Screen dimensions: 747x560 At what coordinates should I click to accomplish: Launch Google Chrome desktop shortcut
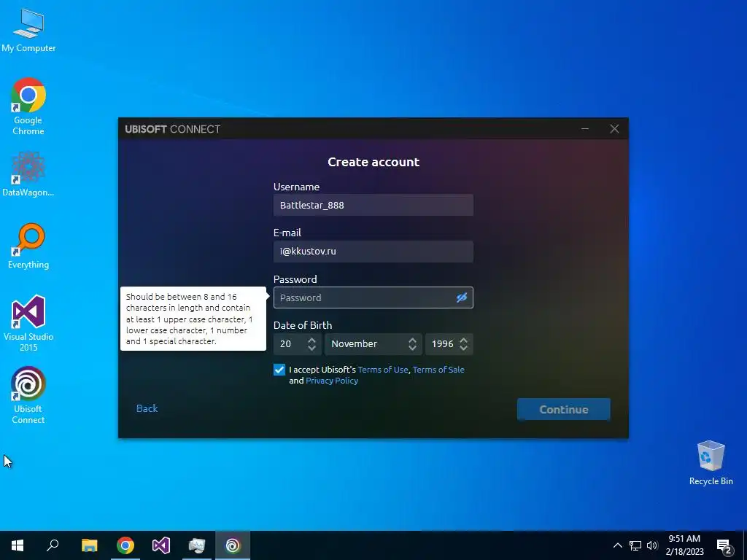[28, 106]
